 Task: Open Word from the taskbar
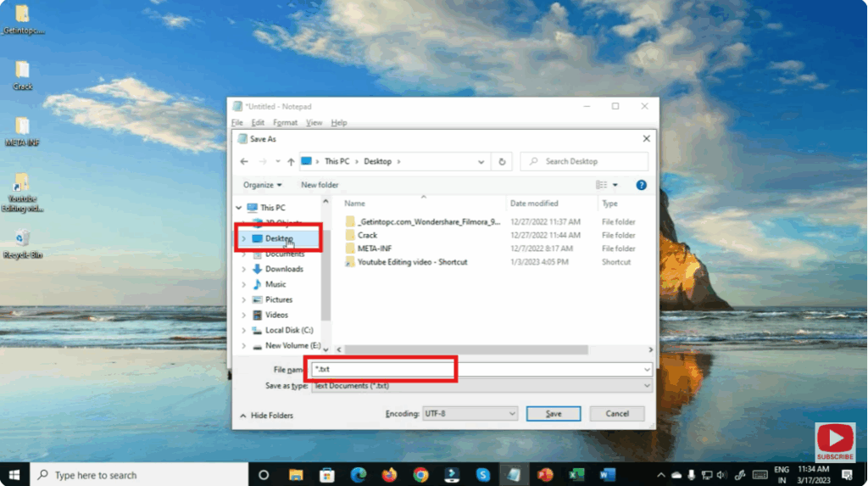[x=607, y=475]
